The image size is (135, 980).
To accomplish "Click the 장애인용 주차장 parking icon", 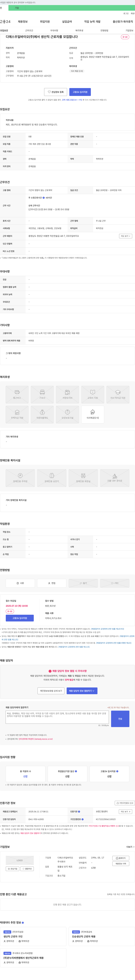I will tap(20, 478).
